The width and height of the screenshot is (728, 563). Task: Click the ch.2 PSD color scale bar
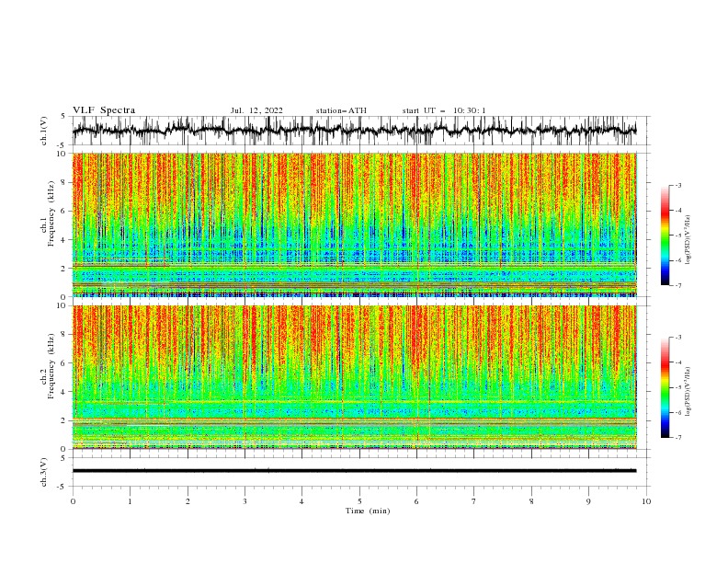click(665, 387)
